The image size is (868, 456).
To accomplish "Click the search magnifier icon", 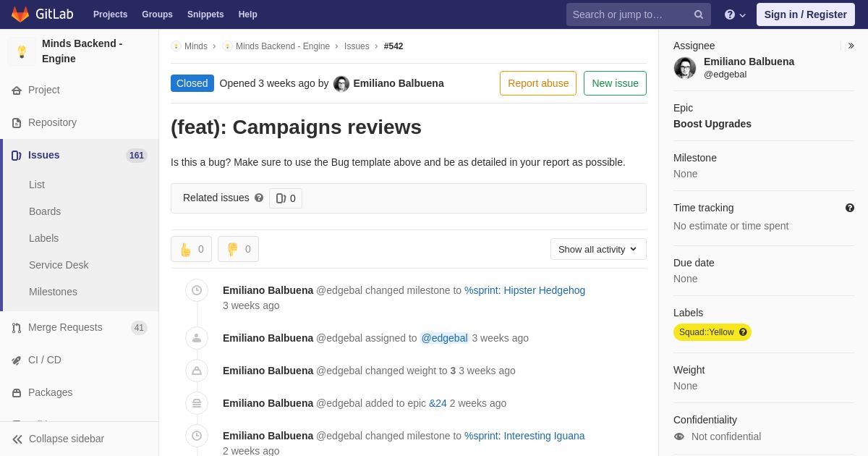I will click(699, 14).
